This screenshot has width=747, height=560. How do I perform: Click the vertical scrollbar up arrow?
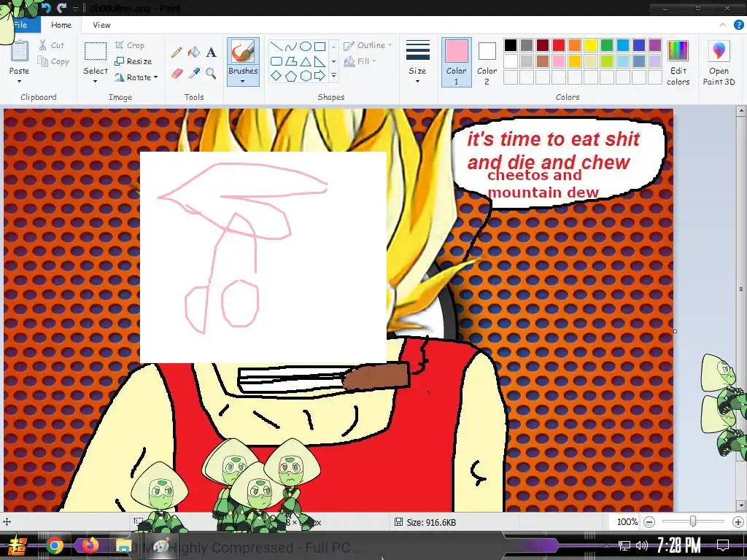click(x=741, y=112)
